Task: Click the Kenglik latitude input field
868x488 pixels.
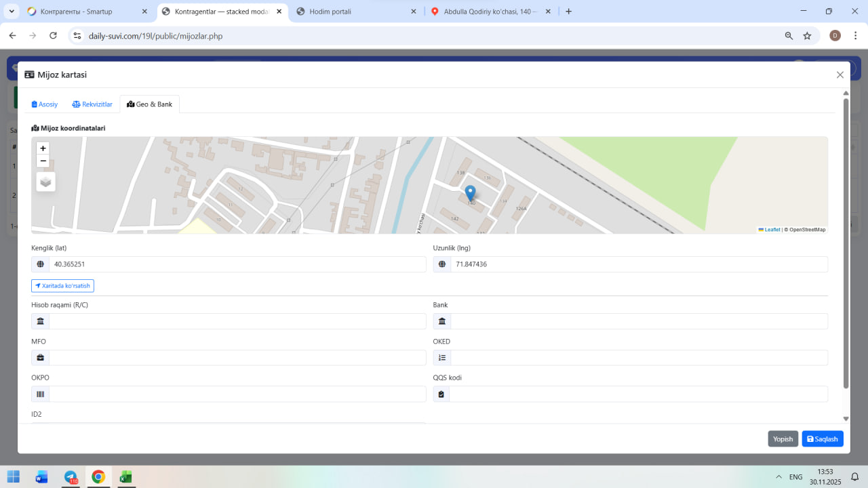Action: tap(237, 264)
